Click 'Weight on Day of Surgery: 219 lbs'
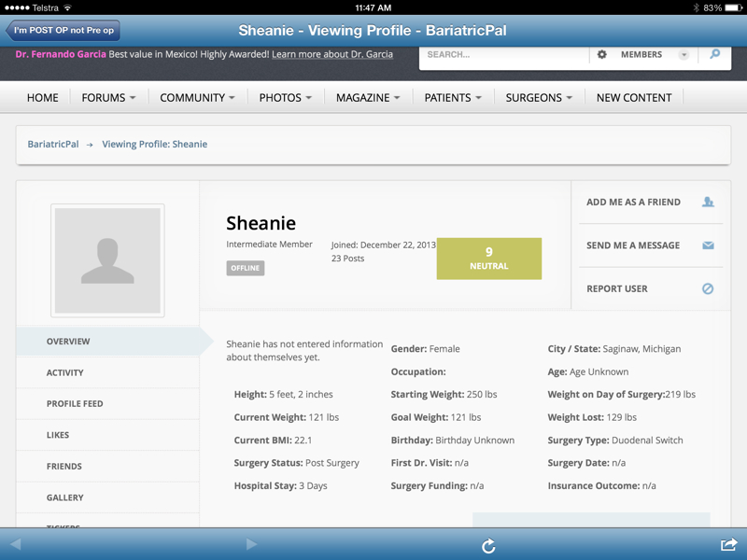 click(x=622, y=394)
